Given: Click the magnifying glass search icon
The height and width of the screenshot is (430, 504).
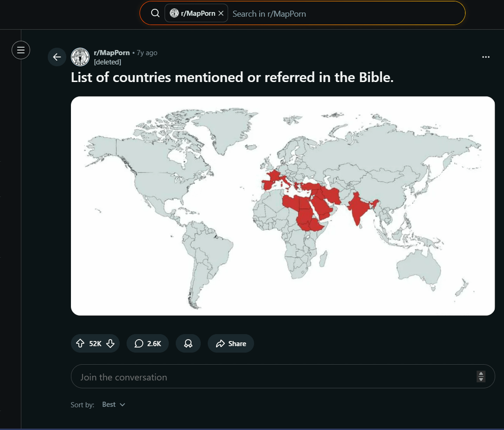Looking at the screenshot, I should [x=155, y=14].
